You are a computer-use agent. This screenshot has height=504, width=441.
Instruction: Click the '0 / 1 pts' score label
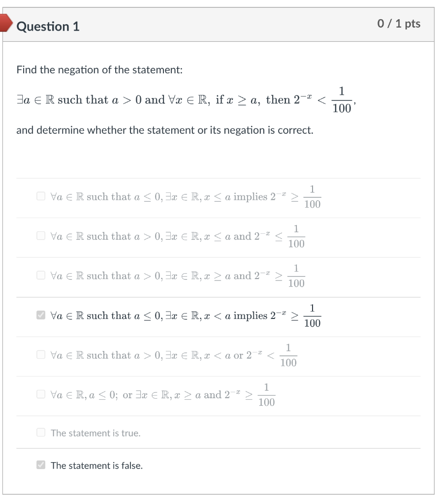400,23
